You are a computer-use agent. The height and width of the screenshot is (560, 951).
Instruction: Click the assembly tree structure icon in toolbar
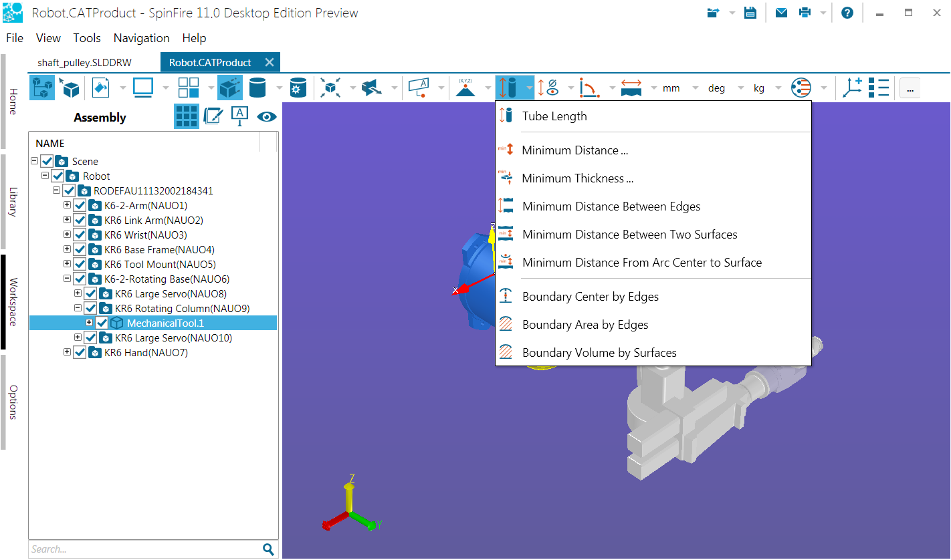coord(42,88)
